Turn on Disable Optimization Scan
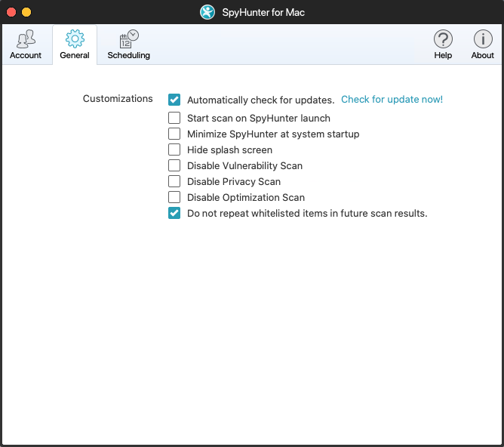Image resolution: width=504 pixels, height=447 pixels. click(174, 197)
